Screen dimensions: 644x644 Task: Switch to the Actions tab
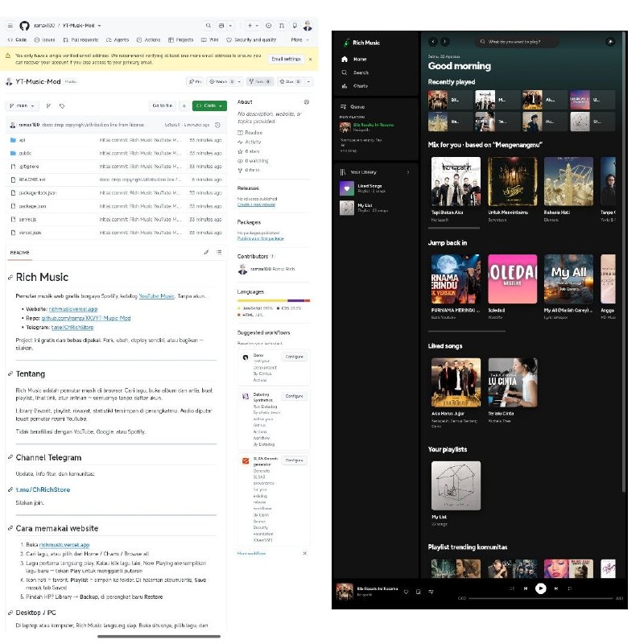coord(148,39)
